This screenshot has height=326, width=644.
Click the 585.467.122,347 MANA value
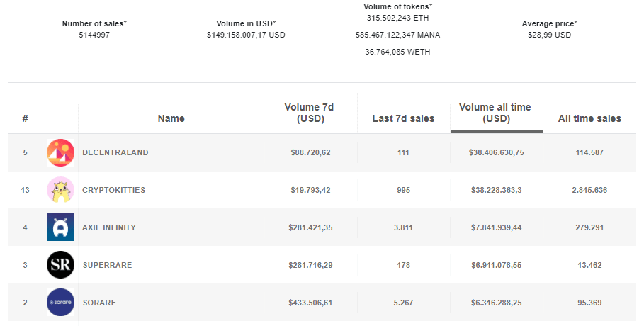click(x=397, y=35)
